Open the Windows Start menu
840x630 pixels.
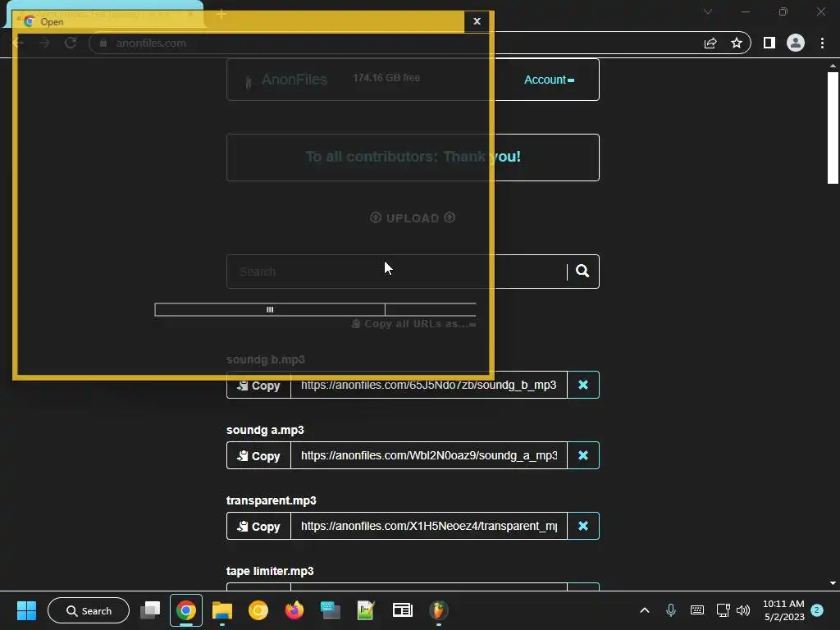26,610
